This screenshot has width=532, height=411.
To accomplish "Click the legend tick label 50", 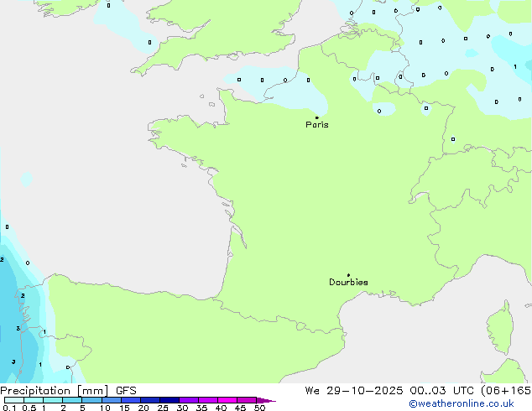I will pos(260,408).
